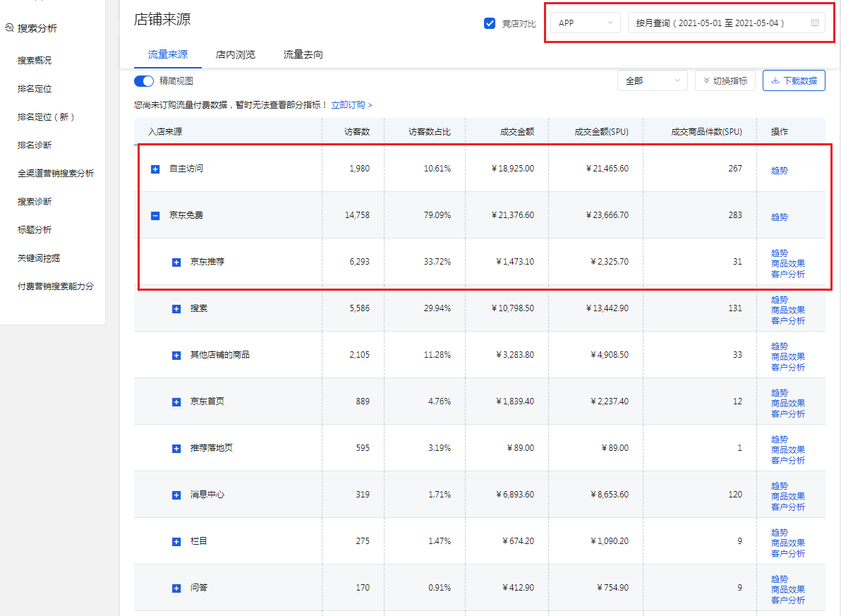
Task: Click the 切换指标 button
Action: point(725,80)
